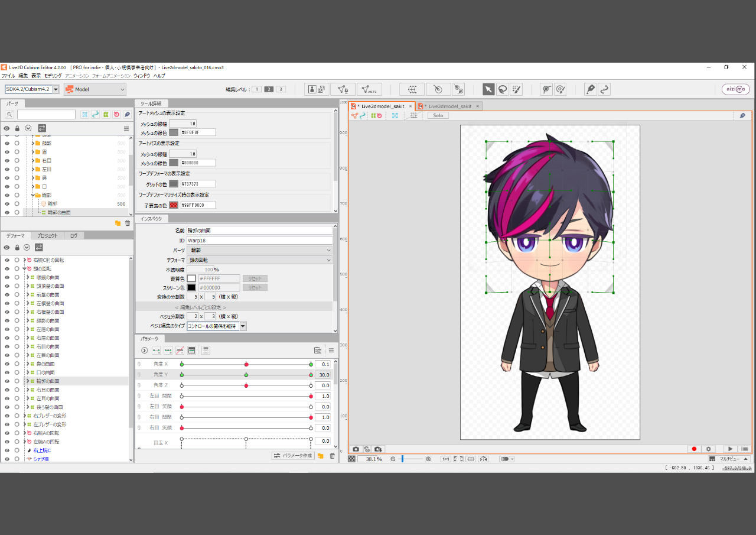Image resolution: width=756 pixels, height=535 pixels.
Task: Toggle all-lock icon in deformer panel header
Action: pyautogui.click(x=17, y=247)
